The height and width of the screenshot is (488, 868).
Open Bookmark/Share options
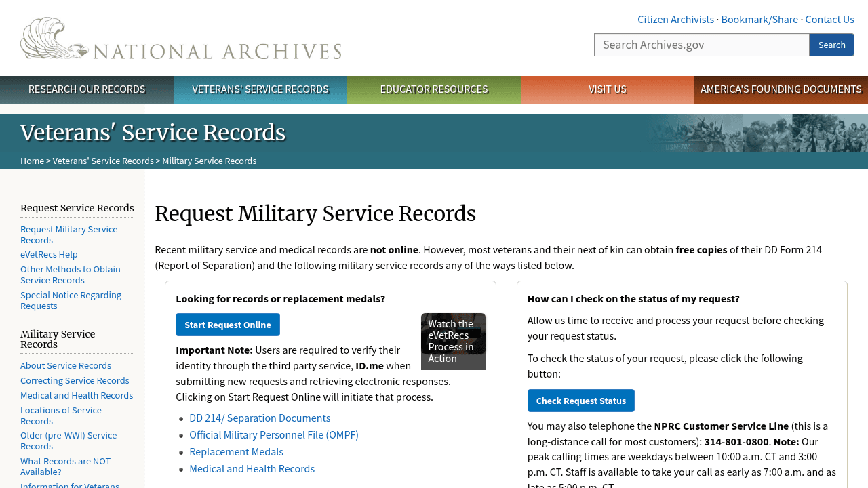[x=759, y=19]
